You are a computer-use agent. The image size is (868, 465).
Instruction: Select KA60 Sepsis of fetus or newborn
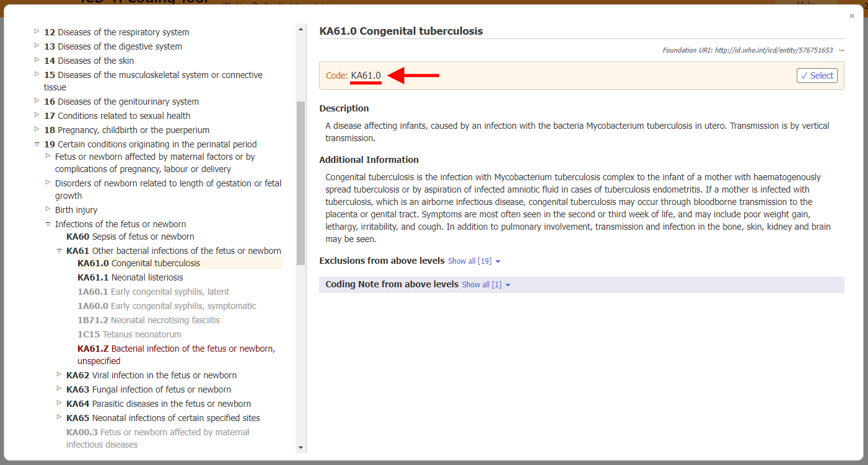[130, 237]
